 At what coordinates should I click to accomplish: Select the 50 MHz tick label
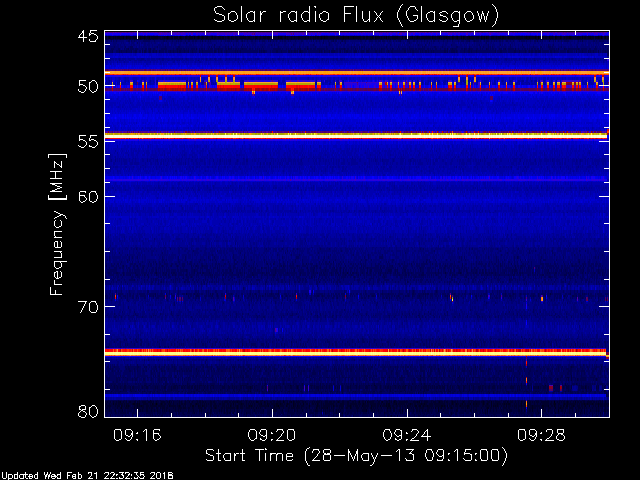coord(88,87)
